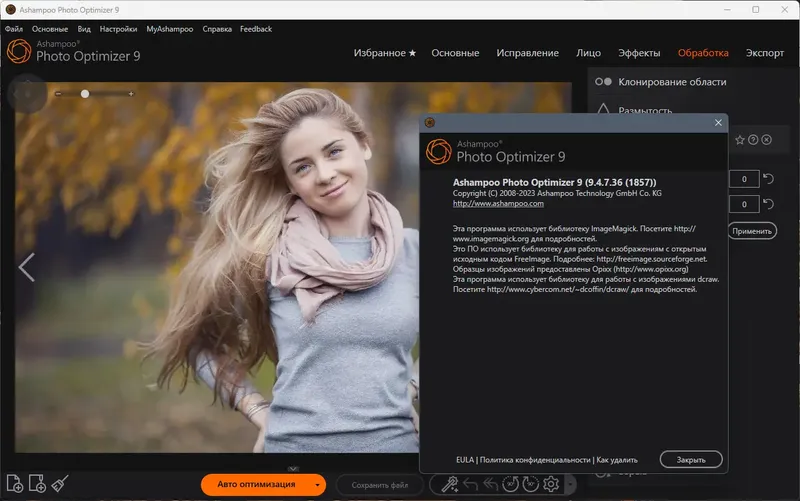Switch to the Избранное tab
The width and height of the screenshot is (800, 501).
(x=385, y=53)
